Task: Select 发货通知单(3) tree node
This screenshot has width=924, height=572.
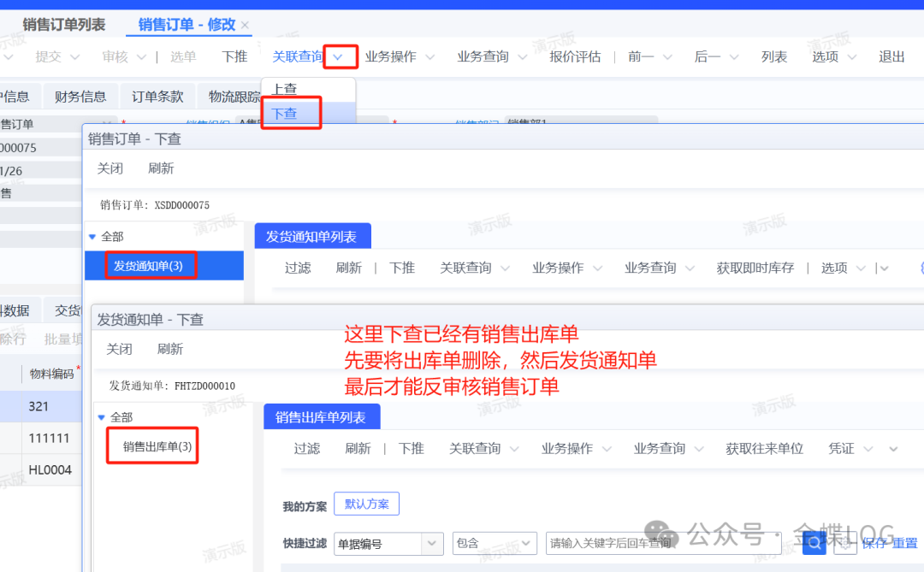Action: click(148, 266)
